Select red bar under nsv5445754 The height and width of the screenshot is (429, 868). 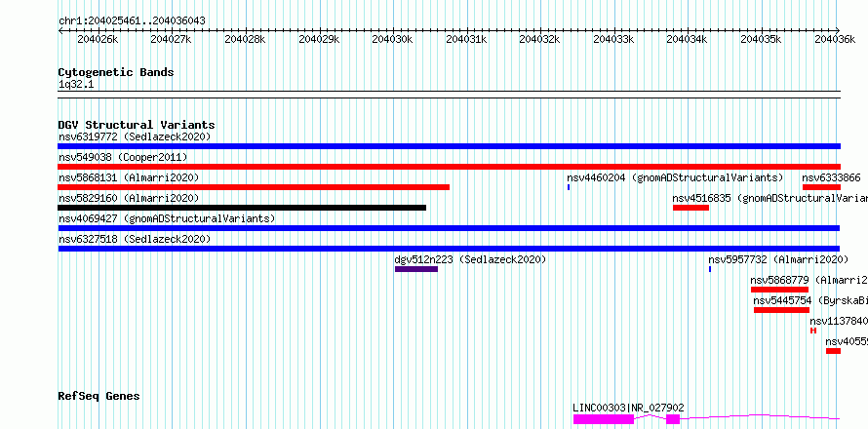click(781, 310)
